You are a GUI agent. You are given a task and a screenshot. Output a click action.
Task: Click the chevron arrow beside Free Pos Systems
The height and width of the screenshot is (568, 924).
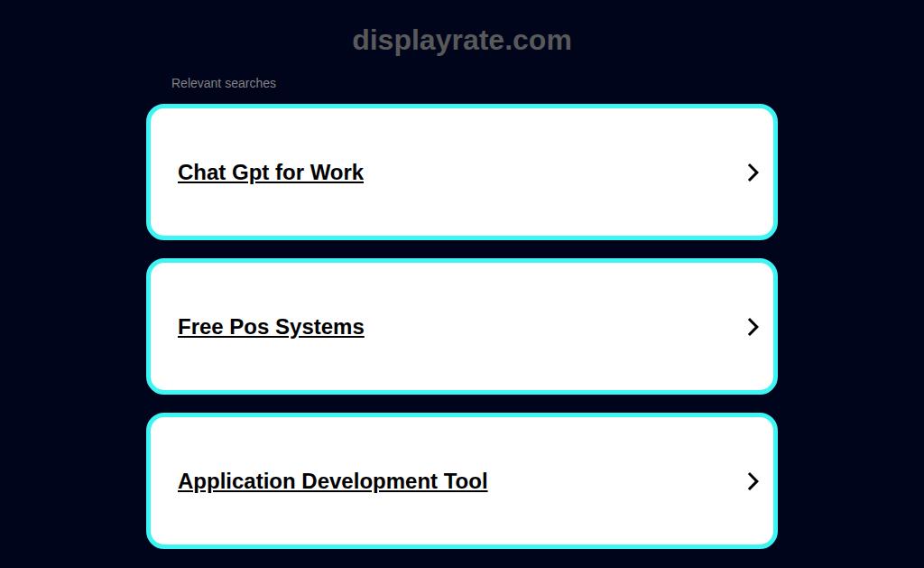(x=753, y=327)
